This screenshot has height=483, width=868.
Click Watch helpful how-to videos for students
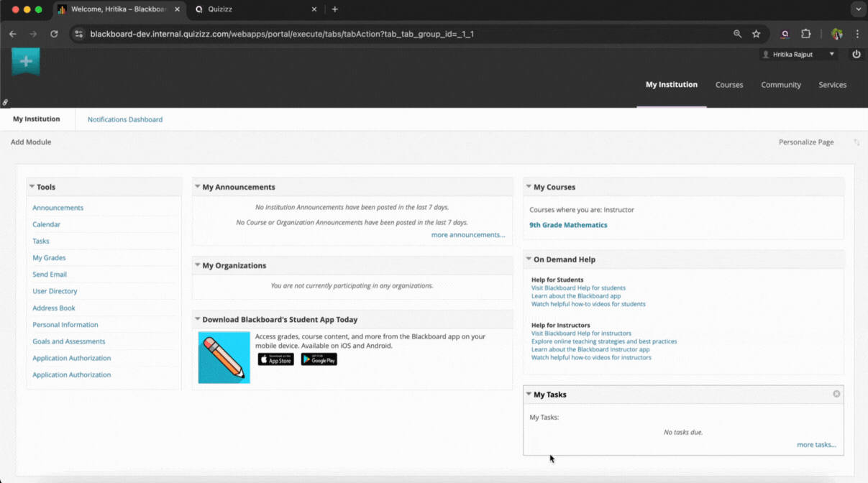tap(588, 304)
